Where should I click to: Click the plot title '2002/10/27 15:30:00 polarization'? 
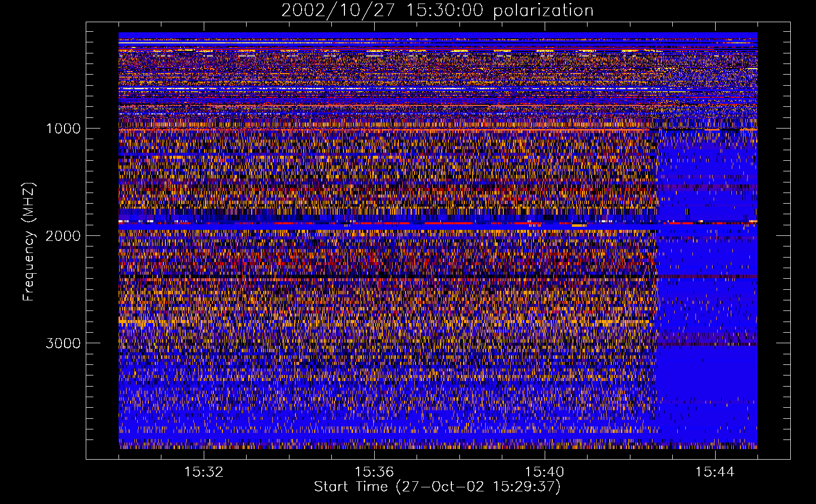[437, 10]
